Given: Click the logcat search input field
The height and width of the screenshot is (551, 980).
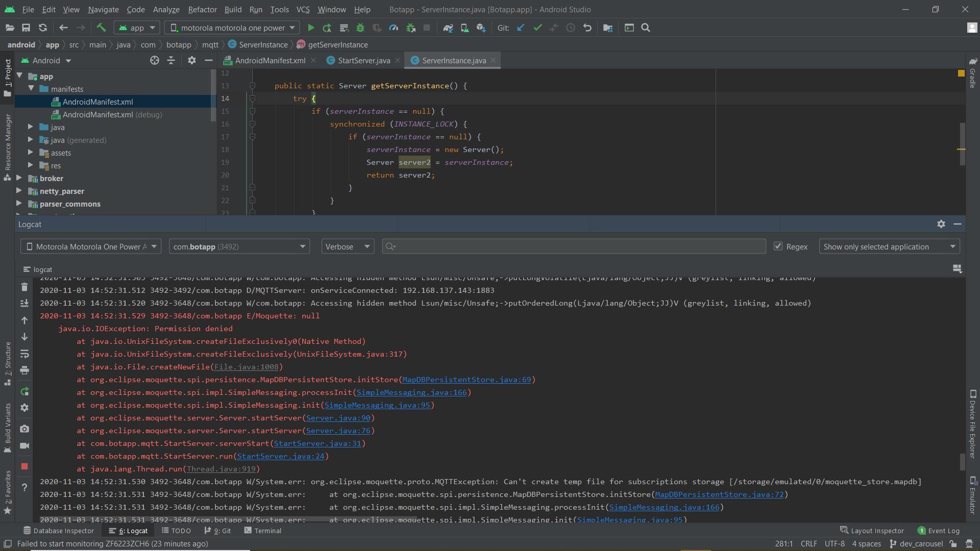Looking at the screenshot, I should click(574, 246).
